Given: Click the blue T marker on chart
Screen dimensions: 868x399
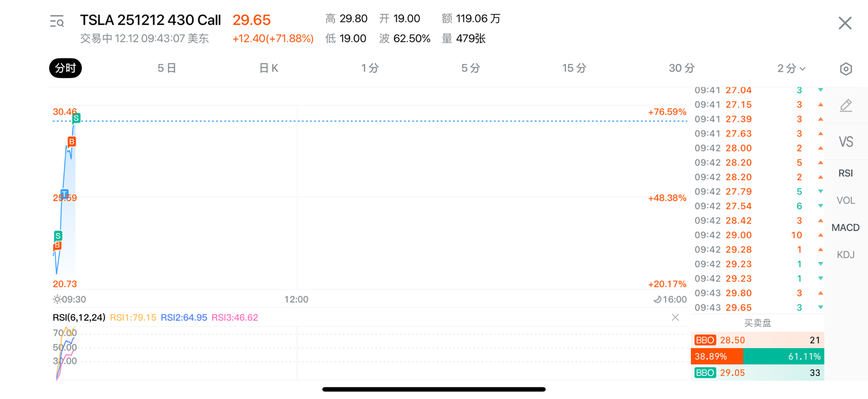Looking at the screenshot, I should click(x=64, y=194).
